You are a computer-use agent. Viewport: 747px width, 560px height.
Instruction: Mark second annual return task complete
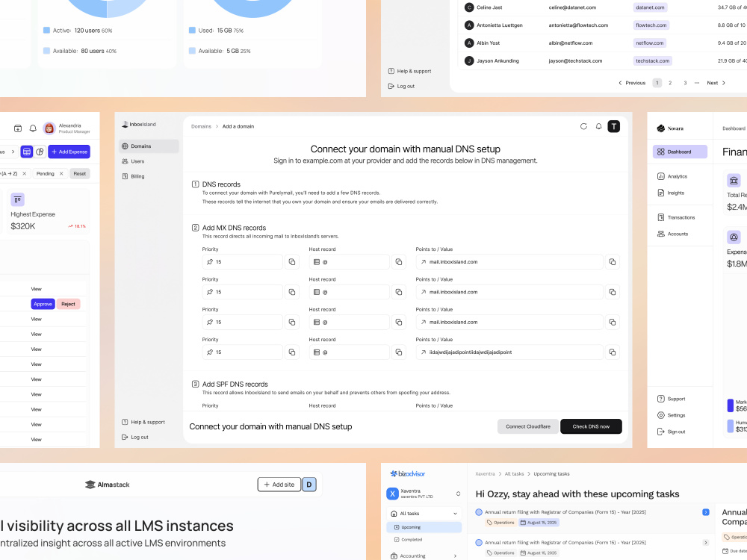pyautogui.click(x=479, y=542)
